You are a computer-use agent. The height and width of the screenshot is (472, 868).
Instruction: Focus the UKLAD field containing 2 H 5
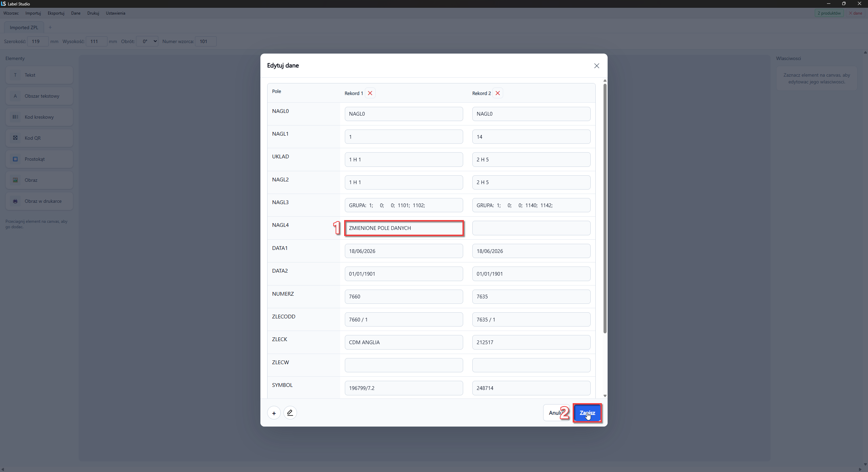(531, 160)
